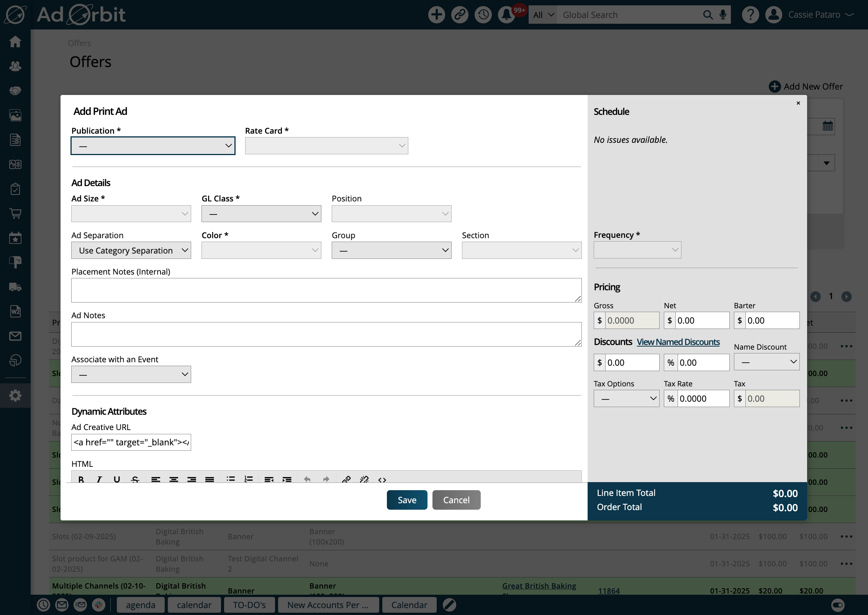Click the bulleted list icon
This screenshot has height=615, width=868.
coord(231,479)
